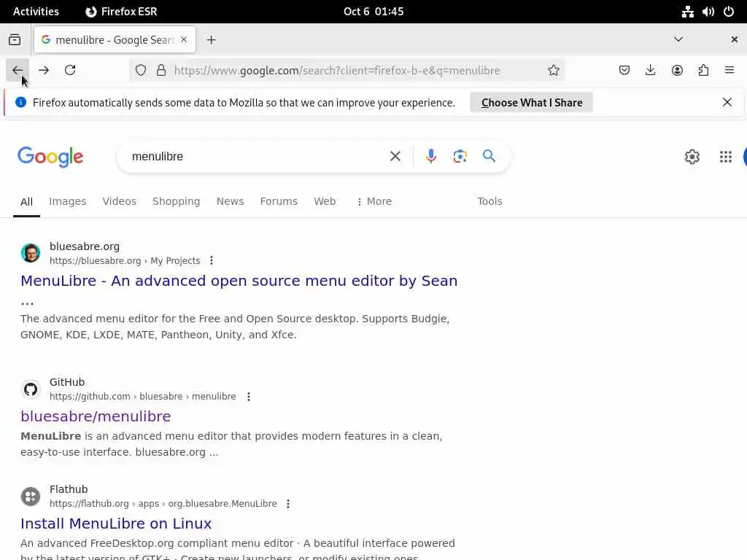This screenshot has height=560, width=747.
Task: Open Firefox View icon
Action: pos(15,40)
